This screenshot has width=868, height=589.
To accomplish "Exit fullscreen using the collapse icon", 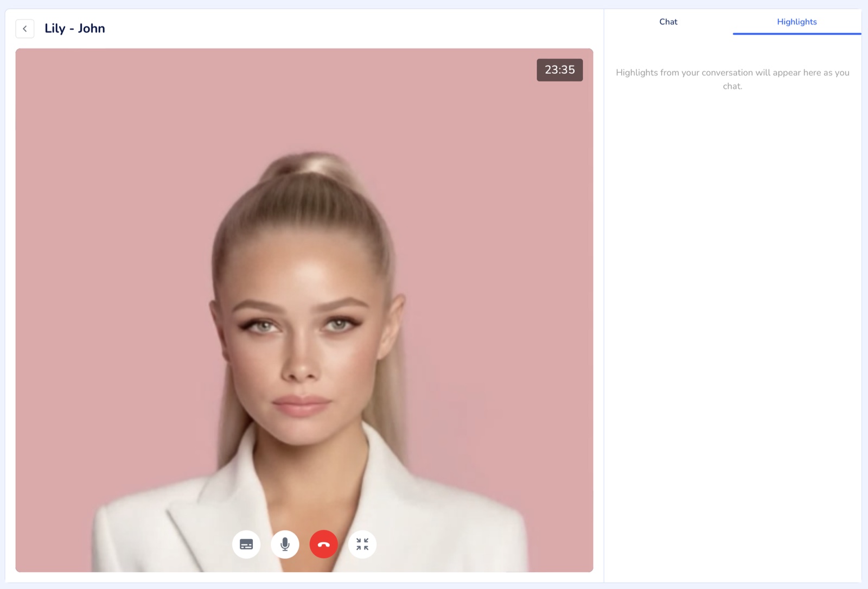I will [362, 544].
